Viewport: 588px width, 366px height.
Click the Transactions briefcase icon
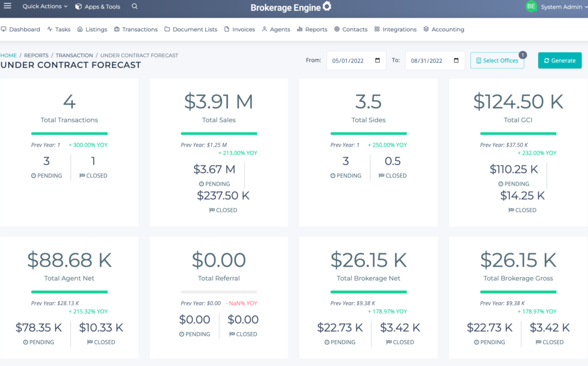(x=117, y=29)
